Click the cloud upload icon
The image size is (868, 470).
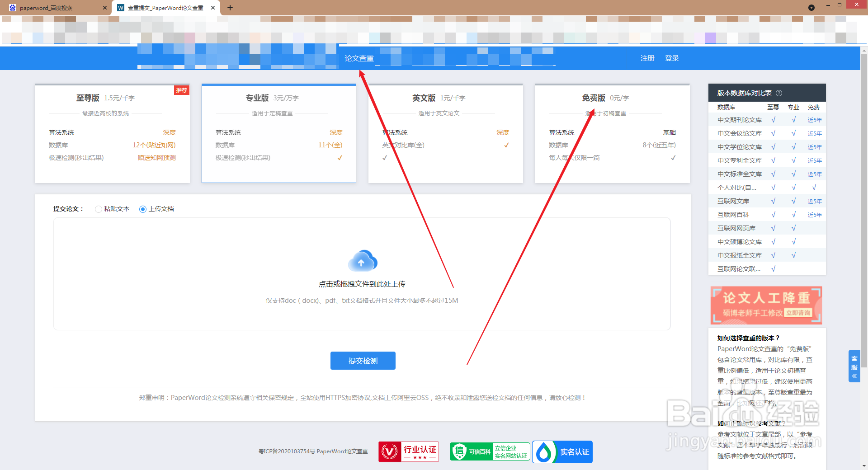(363, 260)
